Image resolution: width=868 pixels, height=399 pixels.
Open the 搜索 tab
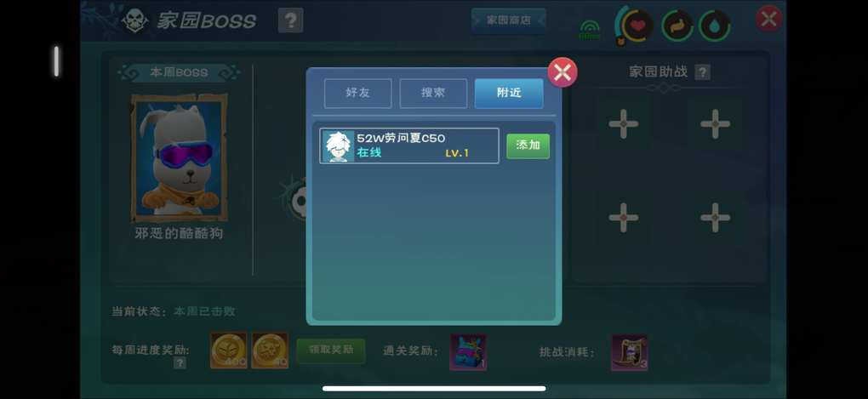click(x=433, y=93)
